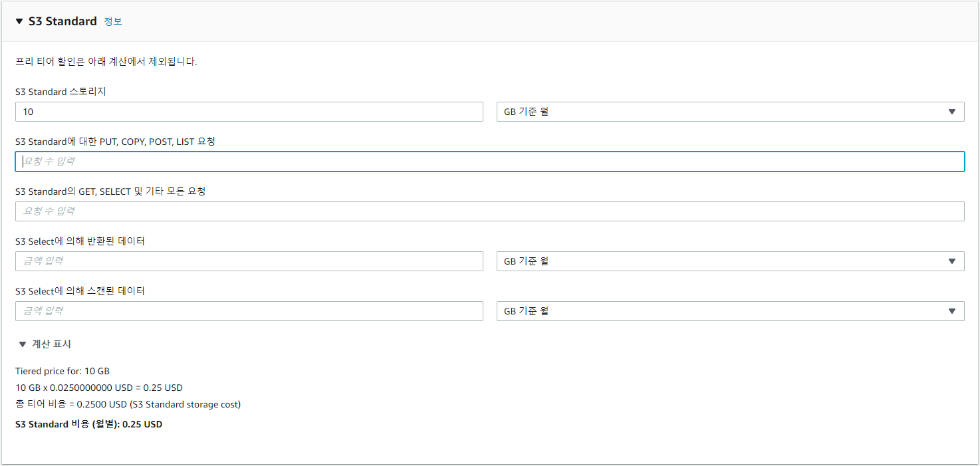The height and width of the screenshot is (466, 980).
Task: Click the S3 Select 반환된 데이터 amount field
Action: click(249, 261)
